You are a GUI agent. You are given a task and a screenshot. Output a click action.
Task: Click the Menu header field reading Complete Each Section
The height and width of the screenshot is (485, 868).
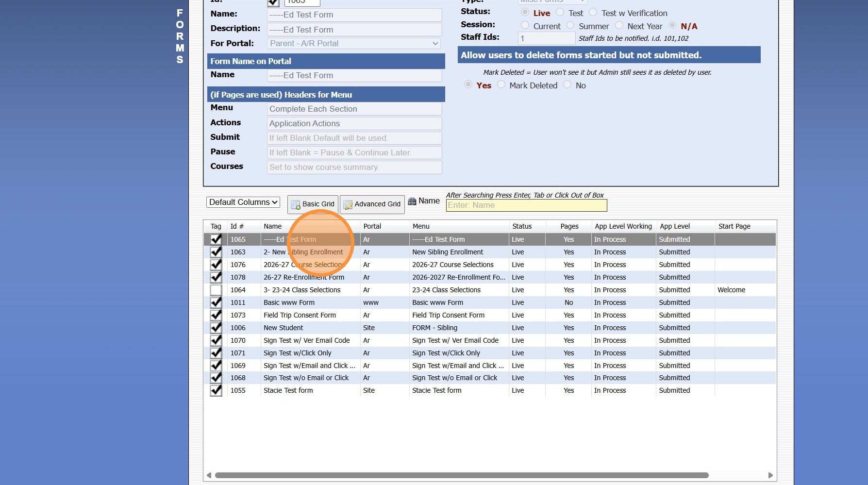354,109
